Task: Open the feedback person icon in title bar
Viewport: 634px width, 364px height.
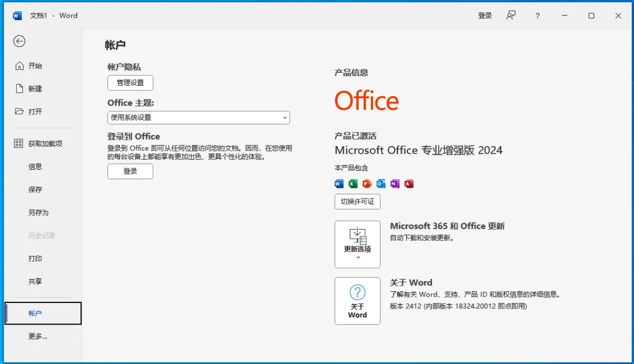Action: pos(511,15)
